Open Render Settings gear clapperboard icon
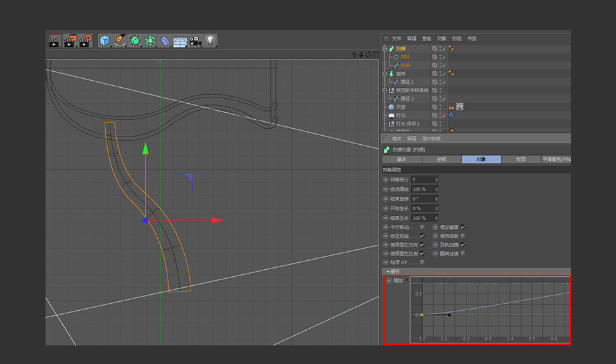Screen dimensions: 616x364 point(85,40)
